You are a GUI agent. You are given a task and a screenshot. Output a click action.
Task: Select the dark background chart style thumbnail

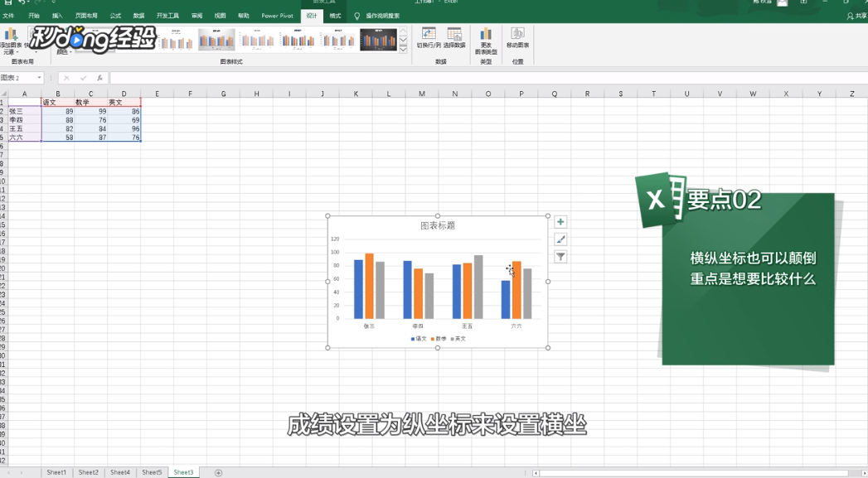point(379,40)
